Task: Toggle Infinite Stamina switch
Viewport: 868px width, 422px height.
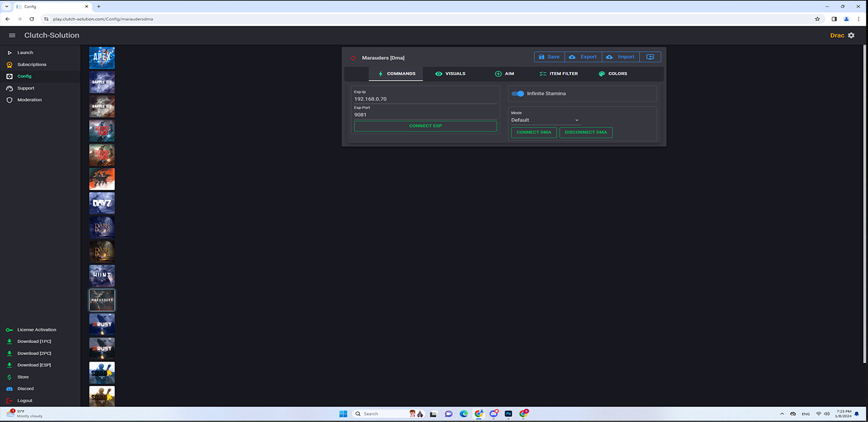Action: [518, 93]
